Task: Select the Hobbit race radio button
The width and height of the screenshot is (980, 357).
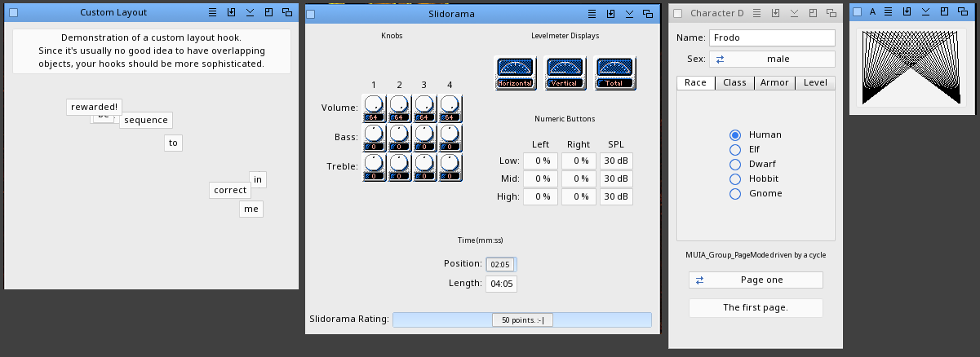Action: coord(735,178)
